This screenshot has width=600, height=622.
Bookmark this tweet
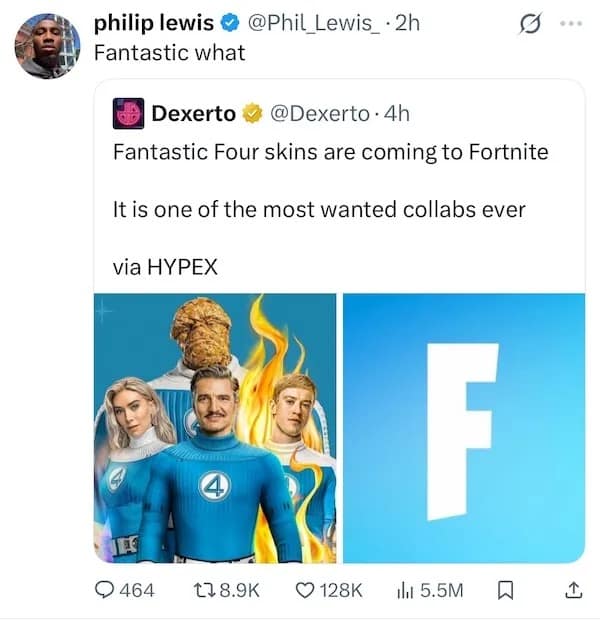click(x=504, y=590)
